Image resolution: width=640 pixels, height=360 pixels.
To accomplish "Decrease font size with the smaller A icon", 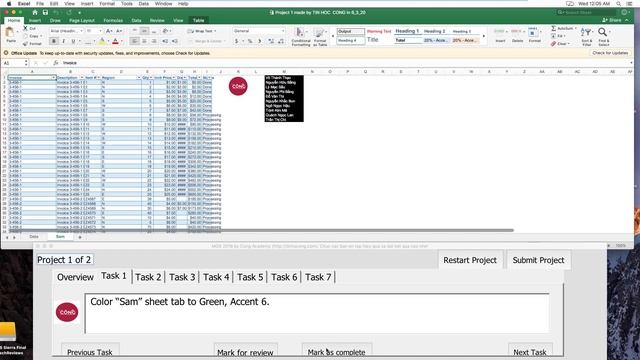I will click(x=119, y=31).
